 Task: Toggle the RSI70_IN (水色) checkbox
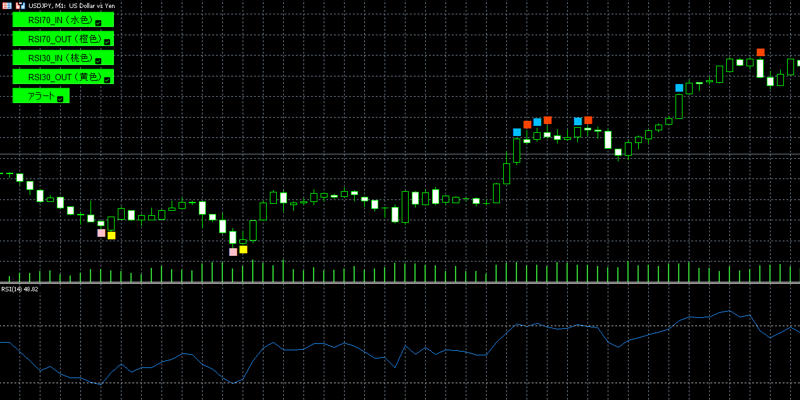(x=98, y=21)
